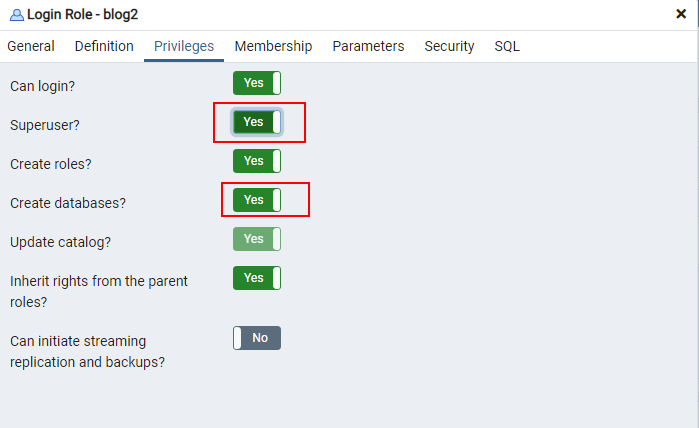Open the General tab
Viewport: 699px width, 428px height.
[31, 46]
